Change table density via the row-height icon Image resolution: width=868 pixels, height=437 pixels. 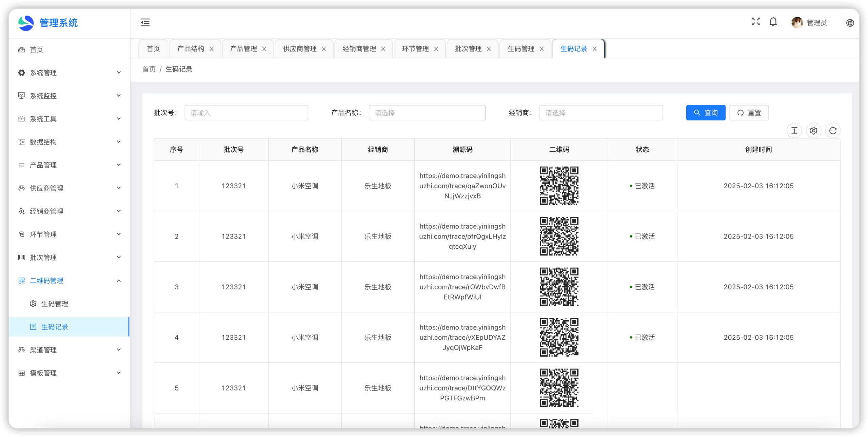pos(794,131)
